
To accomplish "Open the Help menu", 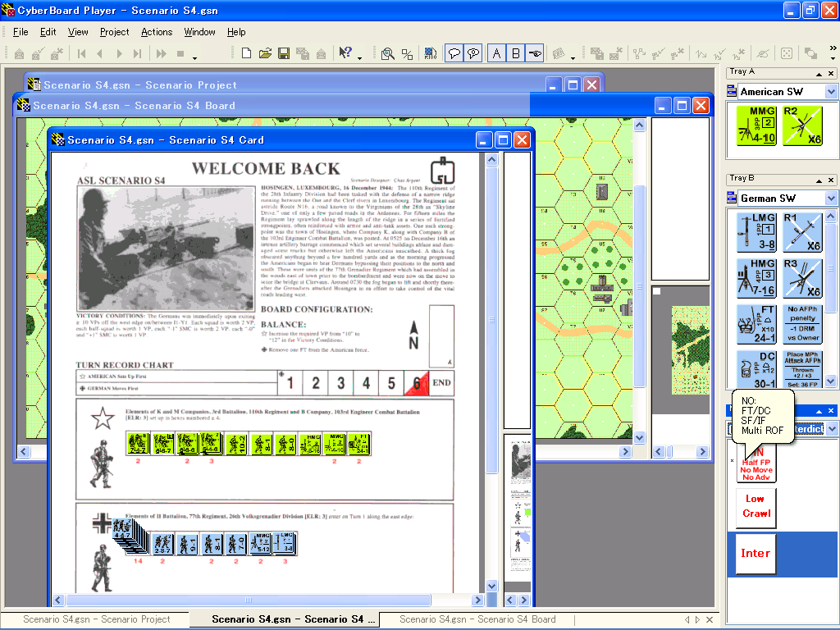I will pyautogui.click(x=236, y=32).
